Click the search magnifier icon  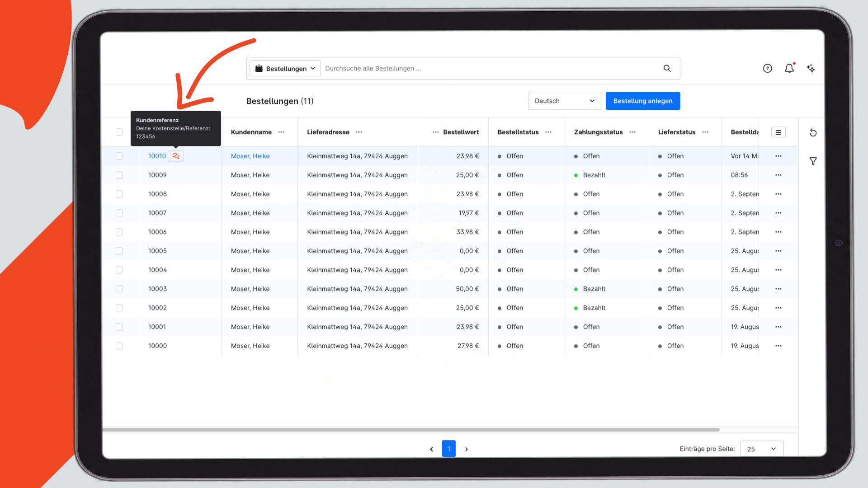coord(667,68)
